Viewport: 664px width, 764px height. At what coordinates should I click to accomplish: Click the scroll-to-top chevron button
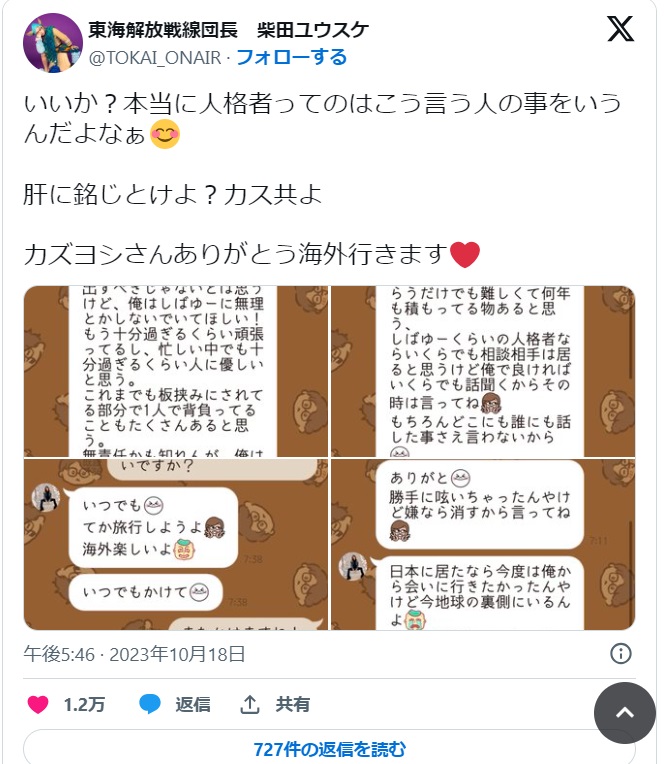[625, 713]
